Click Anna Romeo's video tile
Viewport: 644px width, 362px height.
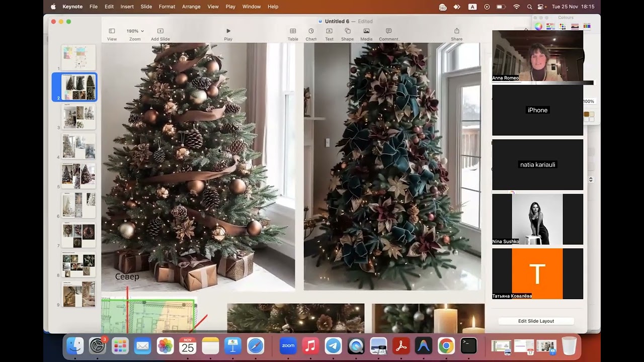click(x=537, y=56)
